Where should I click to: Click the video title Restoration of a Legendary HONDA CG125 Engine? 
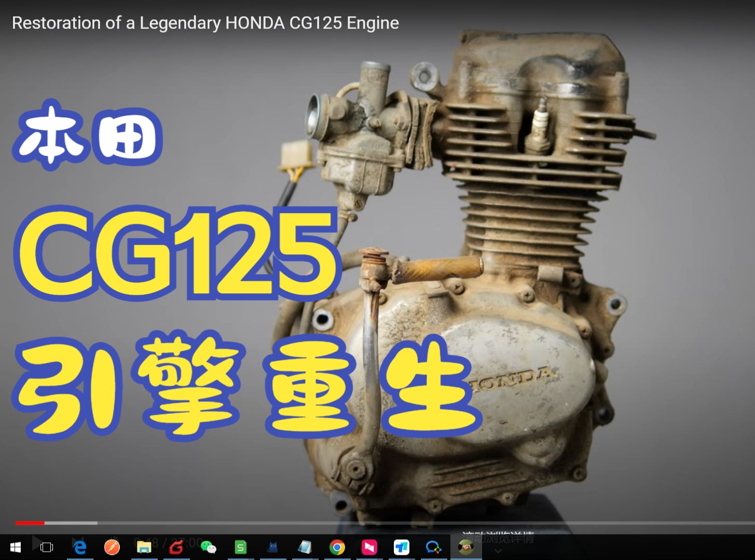click(x=205, y=23)
